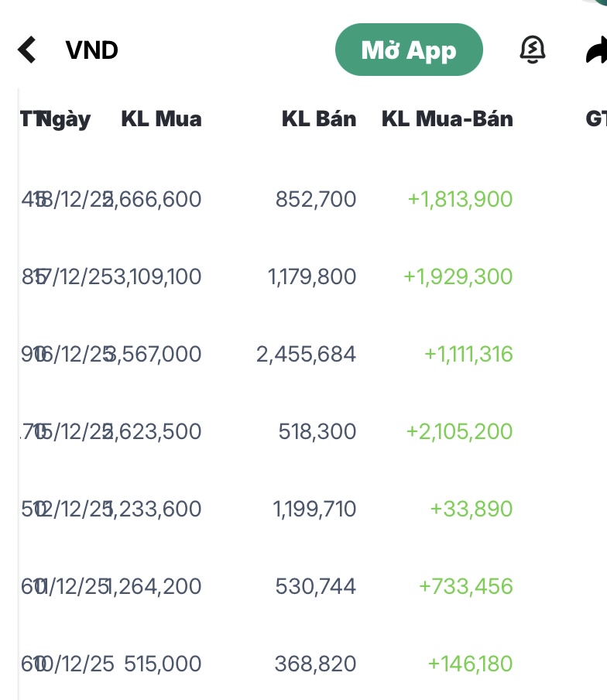Tap the +2,105,200 net value
The width and height of the screenshot is (607, 700).
[x=459, y=432]
